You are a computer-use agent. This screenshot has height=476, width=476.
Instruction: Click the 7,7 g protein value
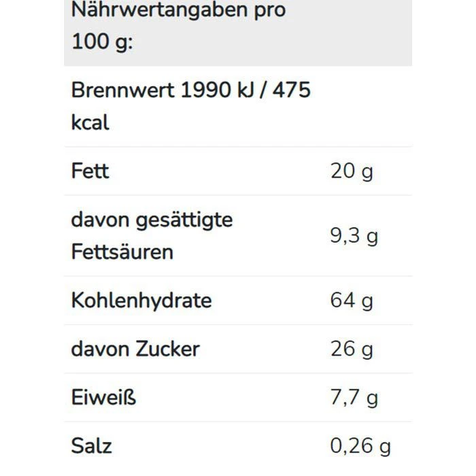[x=354, y=397]
